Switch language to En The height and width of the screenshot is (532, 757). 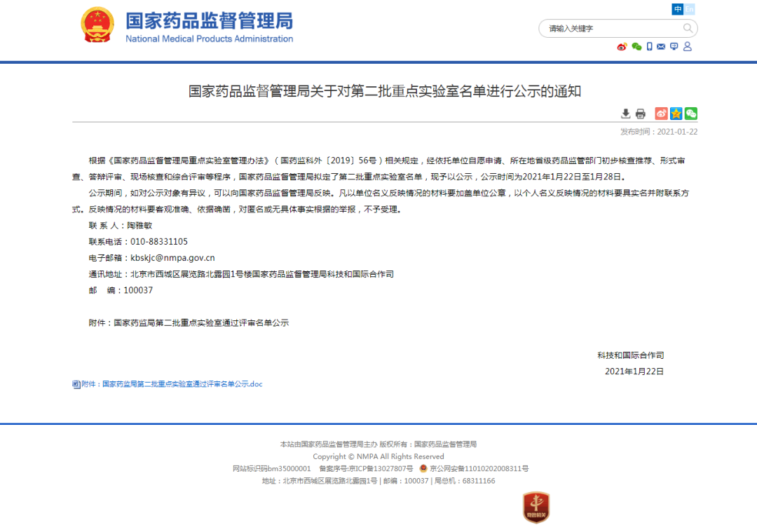690,9
